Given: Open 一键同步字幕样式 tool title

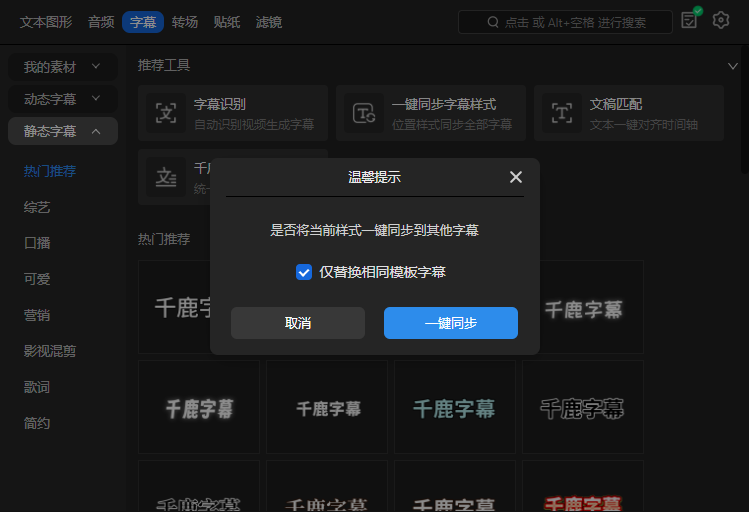Looking at the screenshot, I should pos(444,104).
